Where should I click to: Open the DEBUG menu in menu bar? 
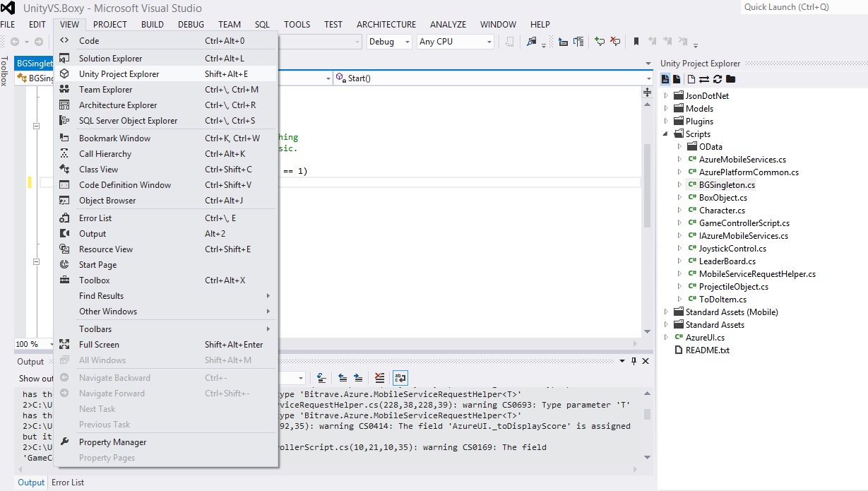click(x=191, y=24)
